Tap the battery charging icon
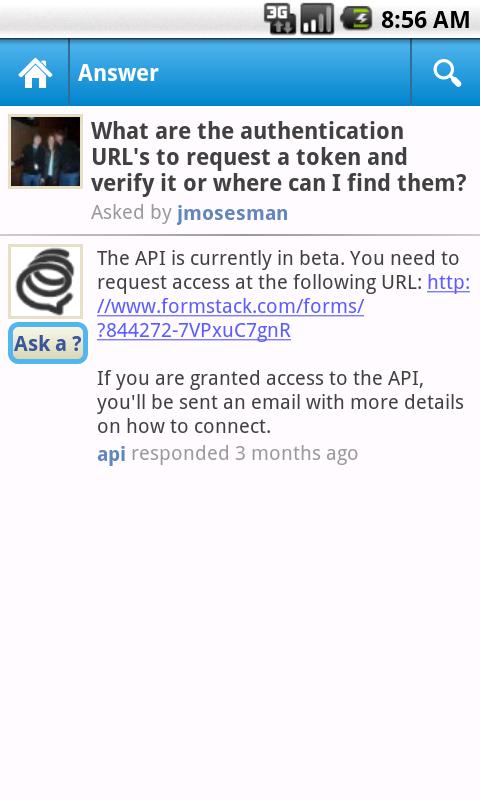The width and height of the screenshot is (480, 800). tap(356, 19)
